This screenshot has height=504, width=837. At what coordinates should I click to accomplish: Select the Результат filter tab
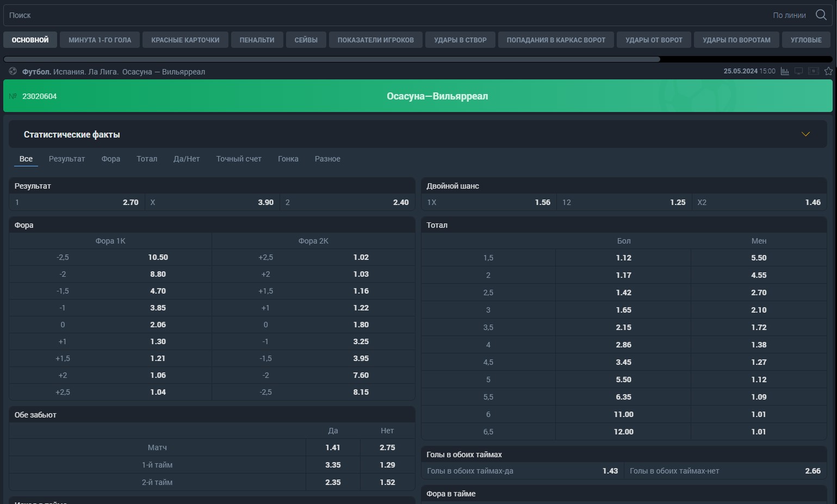tap(67, 159)
